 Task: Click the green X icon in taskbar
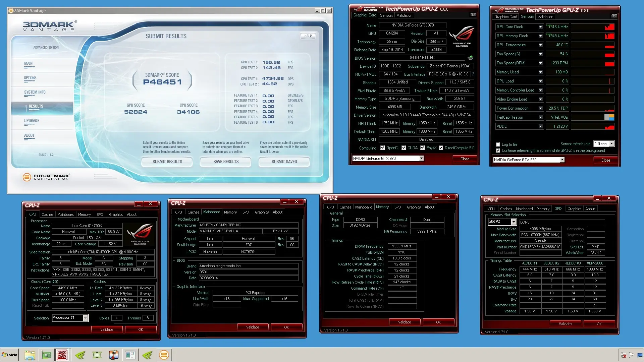click(x=97, y=355)
